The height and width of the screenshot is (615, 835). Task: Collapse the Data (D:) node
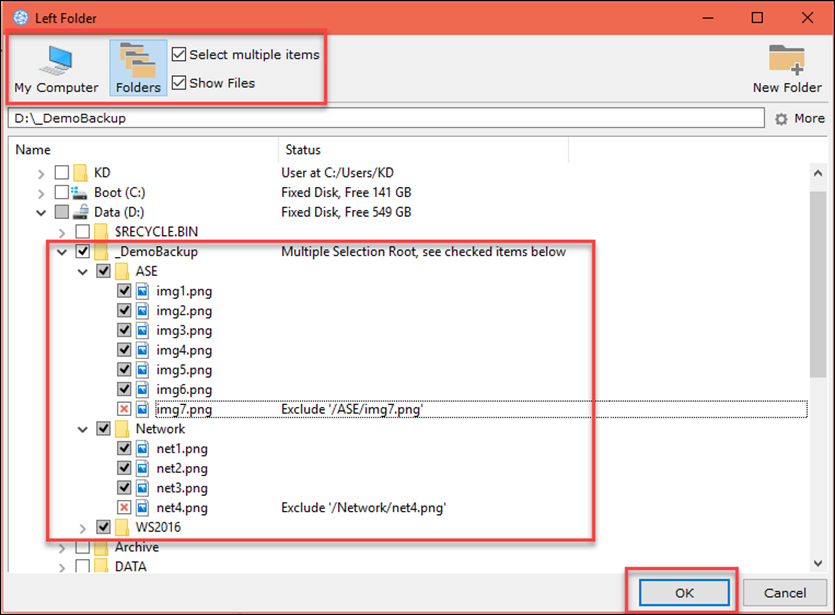(41, 213)
